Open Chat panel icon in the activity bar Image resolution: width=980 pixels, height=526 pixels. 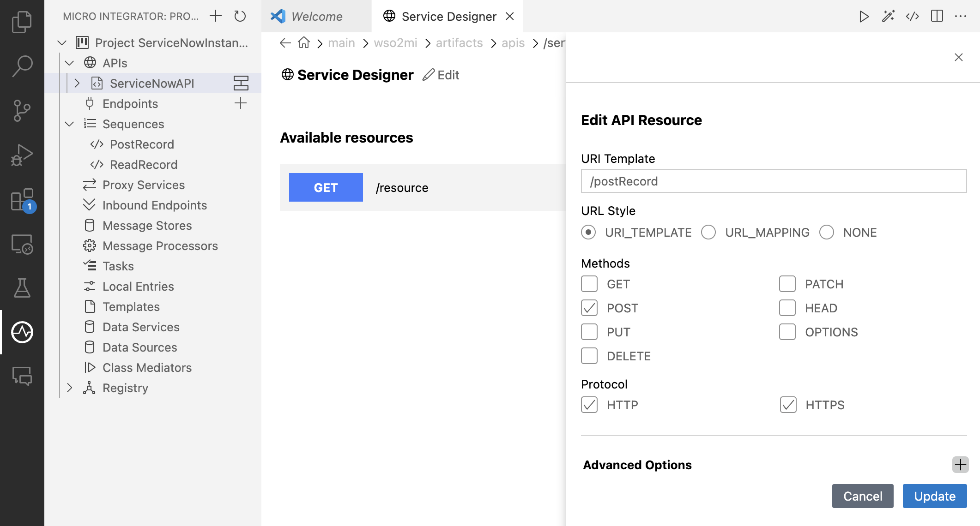click(x=22, y=376)
